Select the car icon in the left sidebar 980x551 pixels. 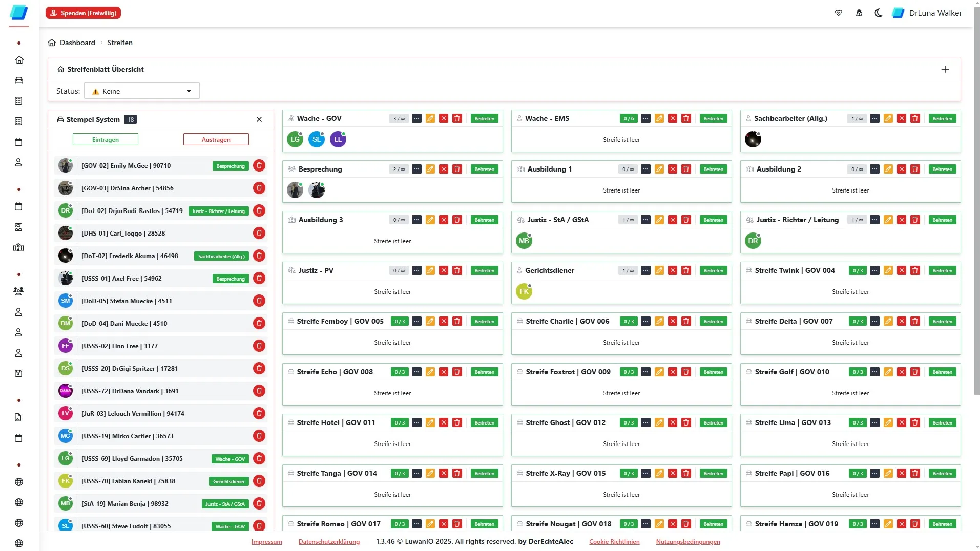pyautogui.click(x=19, y=80)
